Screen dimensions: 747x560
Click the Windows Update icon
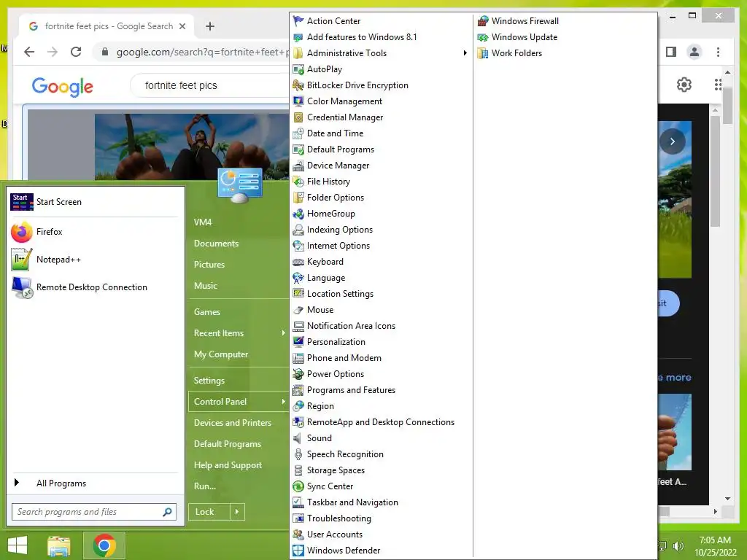(483, 37)
